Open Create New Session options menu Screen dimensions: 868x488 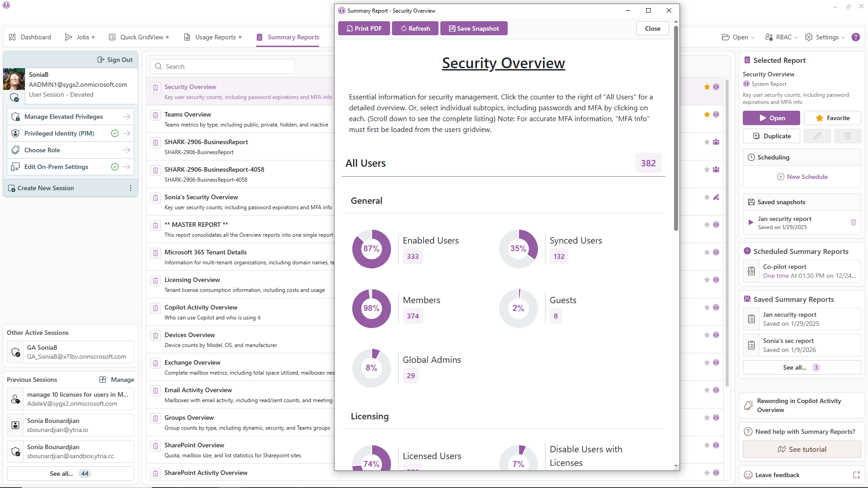point(131,188)
